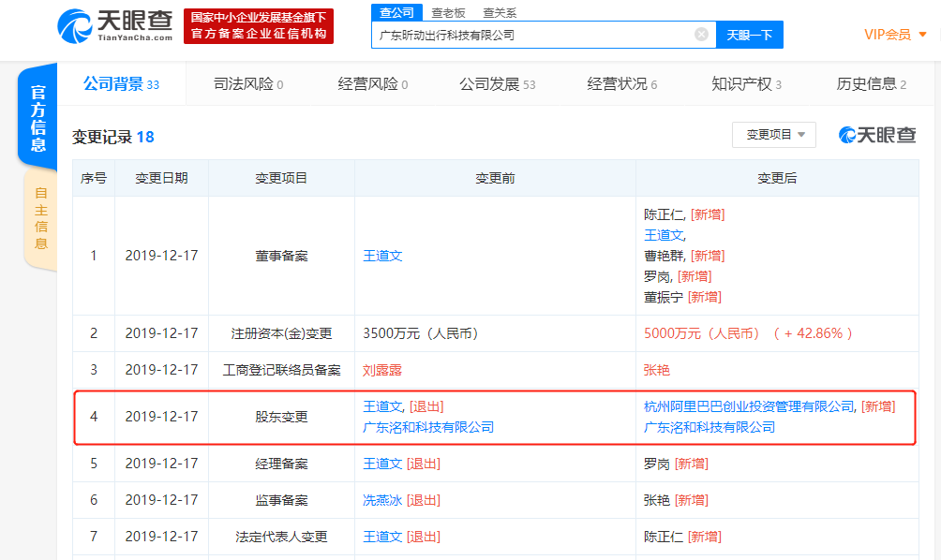941x560 pixels.
Task: Click the 官方信息 blue sidebar tab
Action: [37, 115]
